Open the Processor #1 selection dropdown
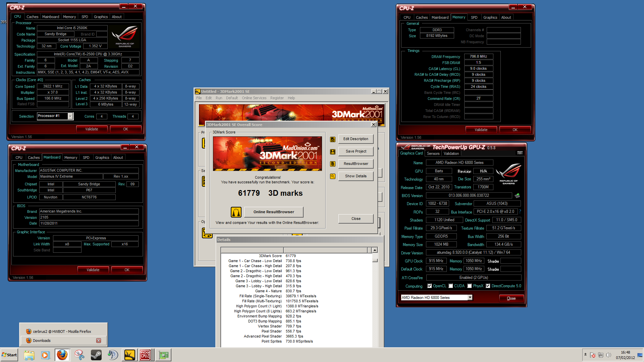The height and width of the screenshot is (362, 644). tap(70, 116)
